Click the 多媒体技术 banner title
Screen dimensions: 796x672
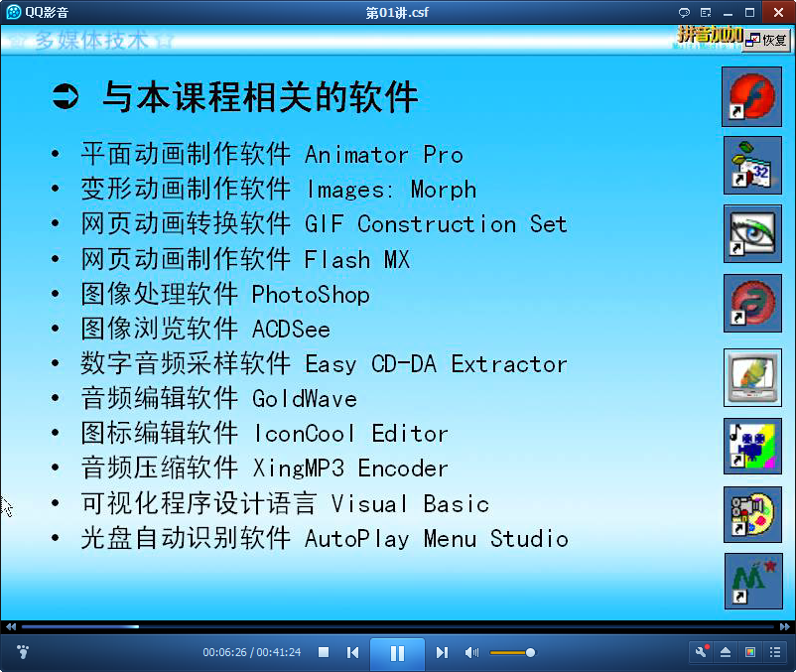[x=91, y=40]
